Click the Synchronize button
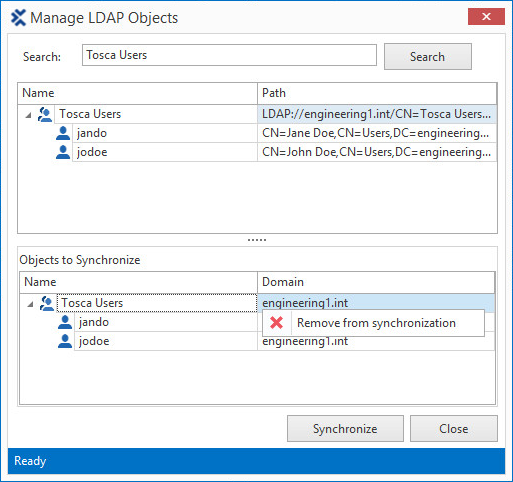Image resolution: width=513 pixels, height=482 pixels. (x=345, y=428)
